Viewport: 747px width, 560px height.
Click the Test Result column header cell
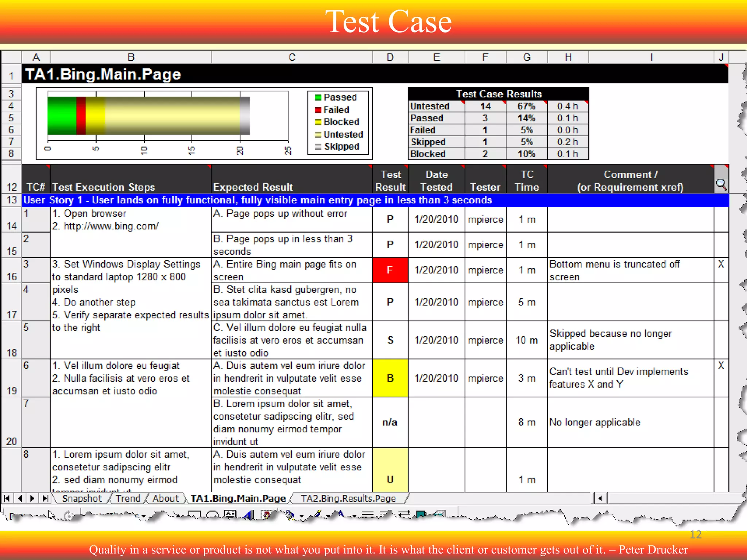pyautogui.click(x=390, y=180)
